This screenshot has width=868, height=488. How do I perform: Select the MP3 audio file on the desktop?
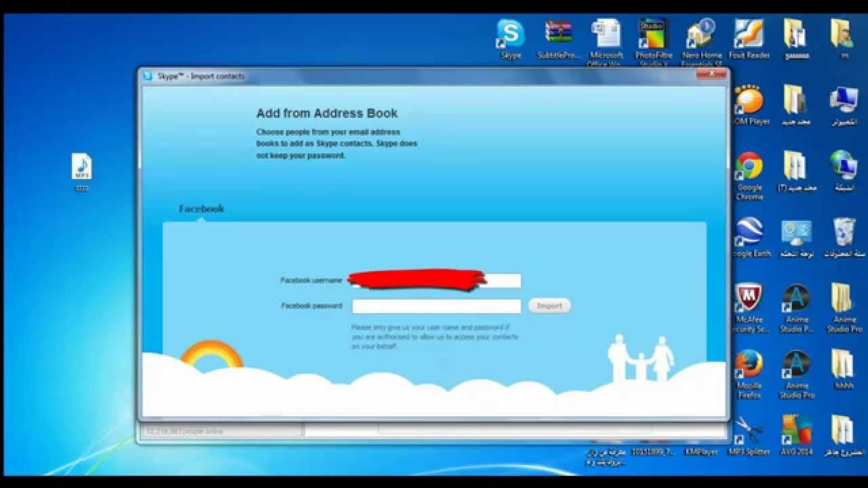coord(81,172)
